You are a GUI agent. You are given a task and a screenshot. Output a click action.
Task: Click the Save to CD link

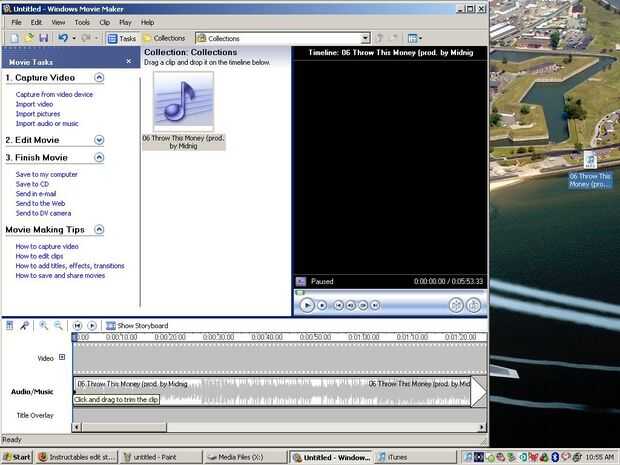(32, 184)
